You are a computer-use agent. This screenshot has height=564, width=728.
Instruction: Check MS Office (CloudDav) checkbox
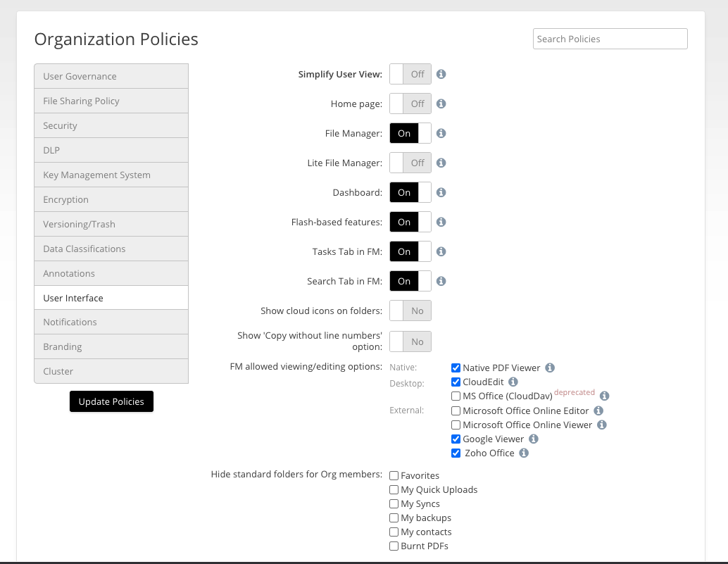(456, 396)
